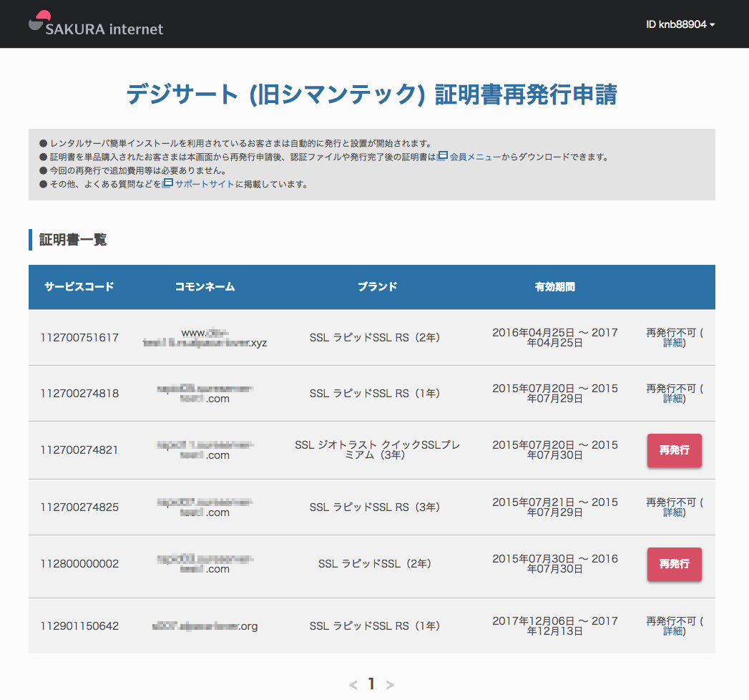Select service code 112700274825
This screenshot has width=749, height=700.
[x=79, y=507]
